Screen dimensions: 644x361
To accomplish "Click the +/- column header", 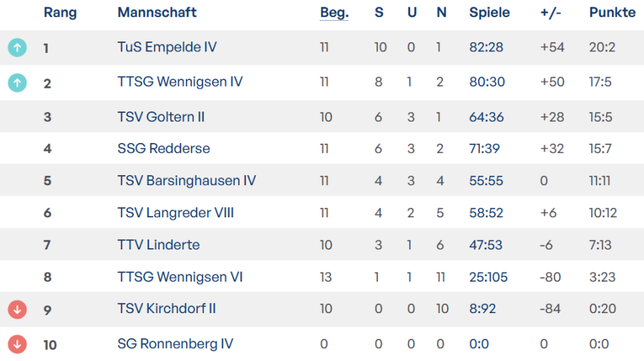I will [x=551, y=13].
